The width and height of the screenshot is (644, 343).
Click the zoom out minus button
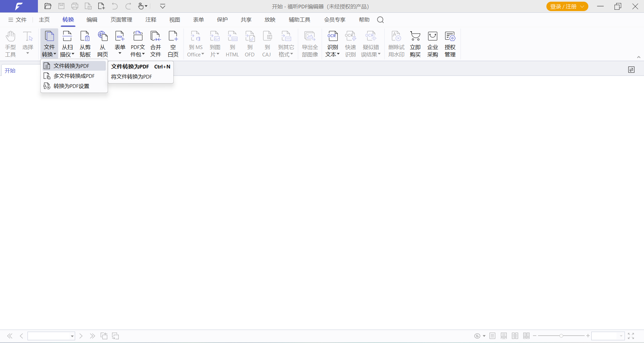tap(535, 336)
